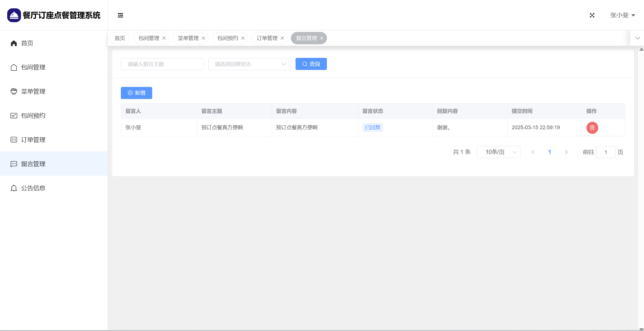Click 包间预约 card icon in sidebar
The height and width of the screenshot is (331, 644).
pyautogui.click(x=14, y=116)
